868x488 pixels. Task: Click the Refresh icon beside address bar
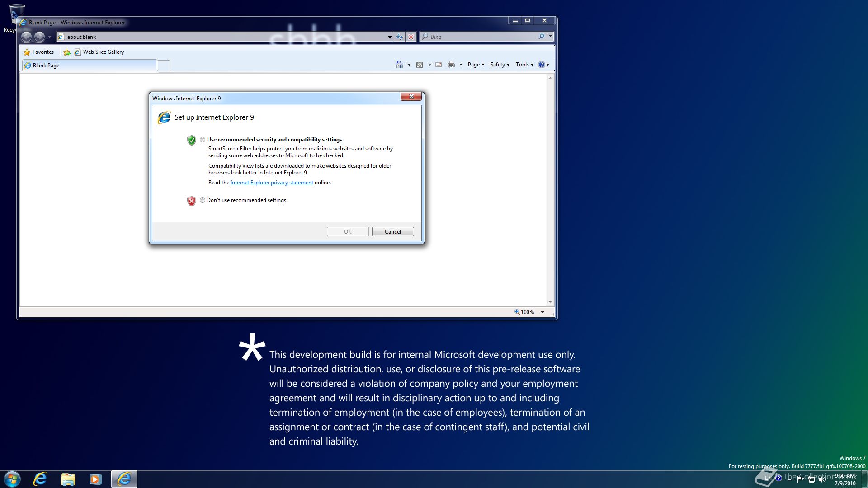[x=400, y=37]
